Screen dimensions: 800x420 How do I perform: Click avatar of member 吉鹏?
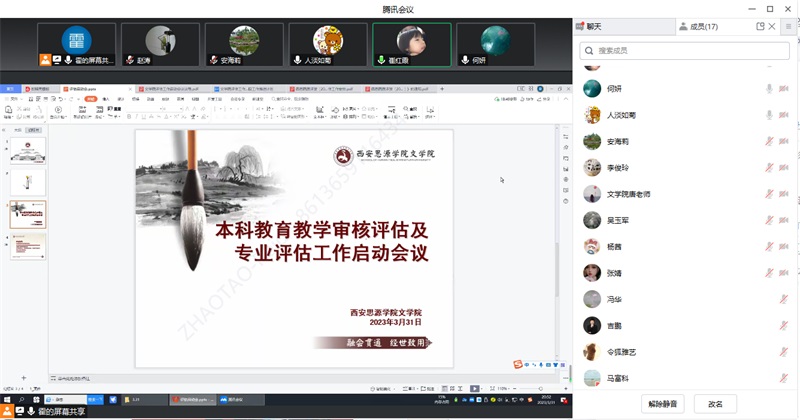tap(592, 326)
